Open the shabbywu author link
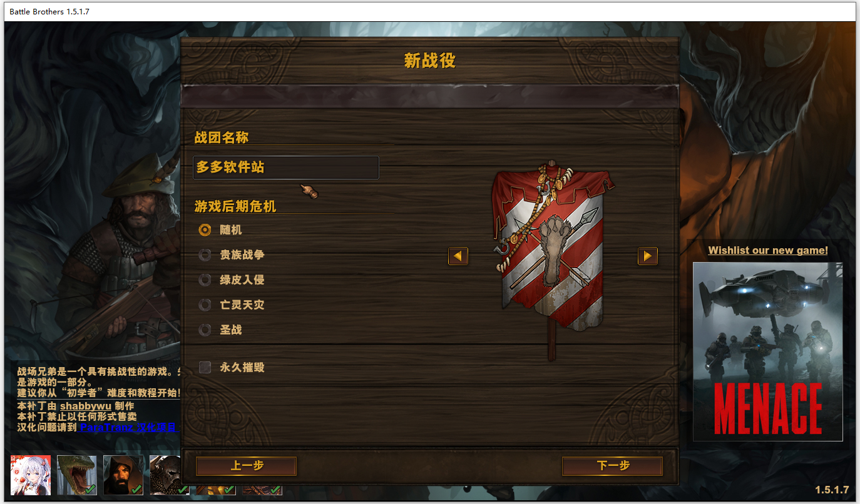Screen dimensions: 860x504 coord(86,406)
